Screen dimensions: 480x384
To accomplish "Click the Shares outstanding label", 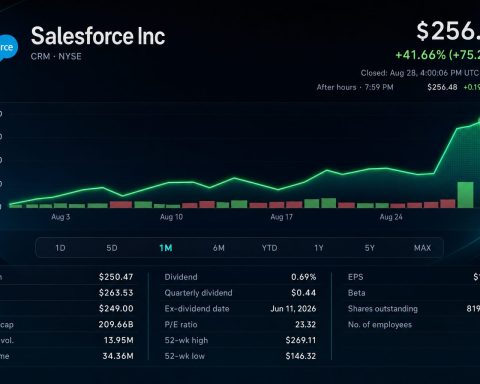I will click(383, 309).
